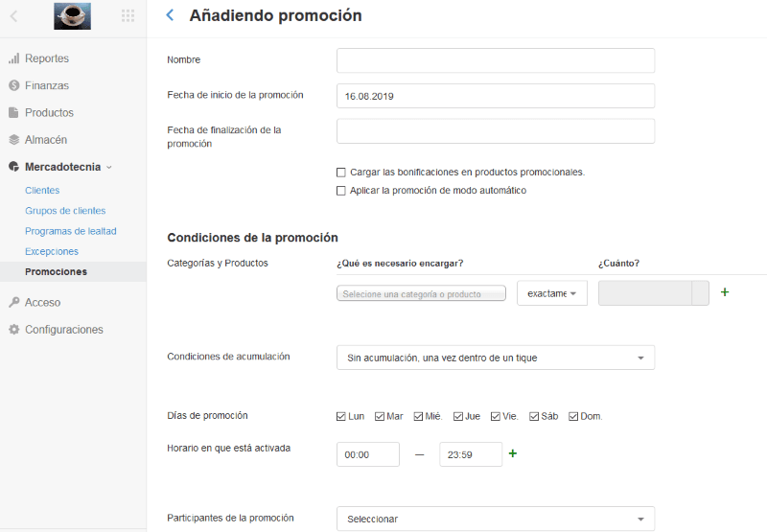Enable Cargar las bonificaciones en productos promocionales
The image size is (767, 532).
click(341, 173)
